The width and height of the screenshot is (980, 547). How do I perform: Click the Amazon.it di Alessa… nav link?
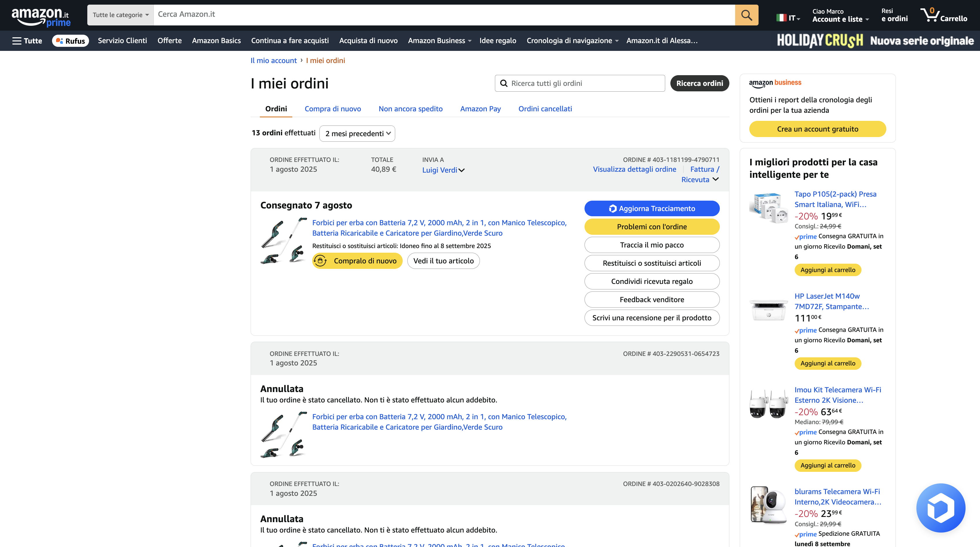coord(662,41)
